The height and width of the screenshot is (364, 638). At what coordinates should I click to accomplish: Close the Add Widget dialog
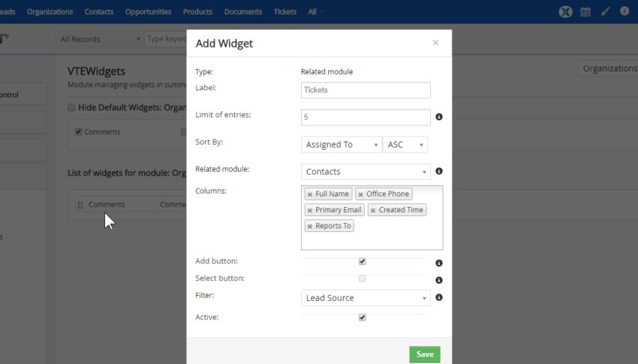435,43
